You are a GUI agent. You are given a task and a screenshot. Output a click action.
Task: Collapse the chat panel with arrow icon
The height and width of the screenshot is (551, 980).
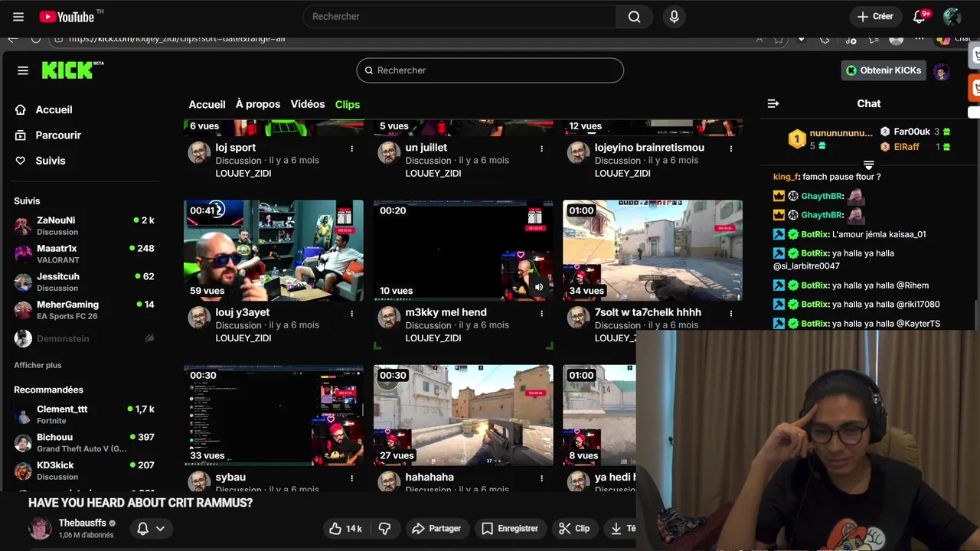click(773, 103)
